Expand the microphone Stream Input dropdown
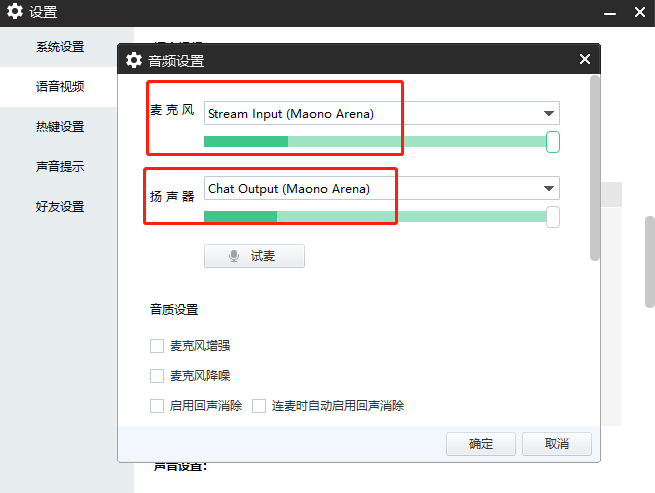The image size is (655, 493). pyautogui.click(x=548, y=114)
